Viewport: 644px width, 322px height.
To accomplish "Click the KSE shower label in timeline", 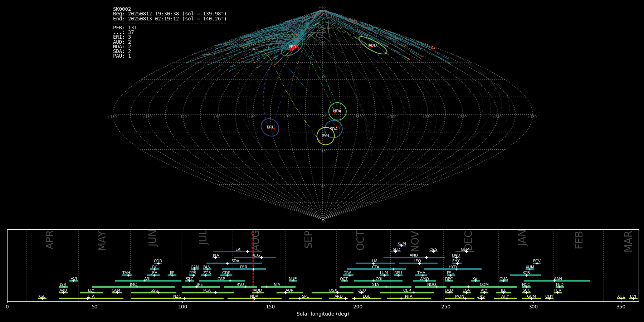I will click(x=42, y=297).
